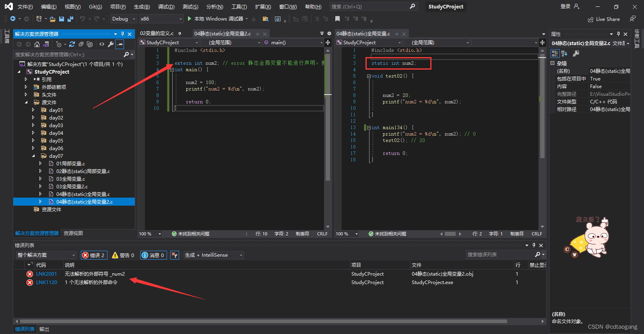This screenshot has height=334, width=644.
Task: Click the Live Share icon button
Action: click(604, 19)
